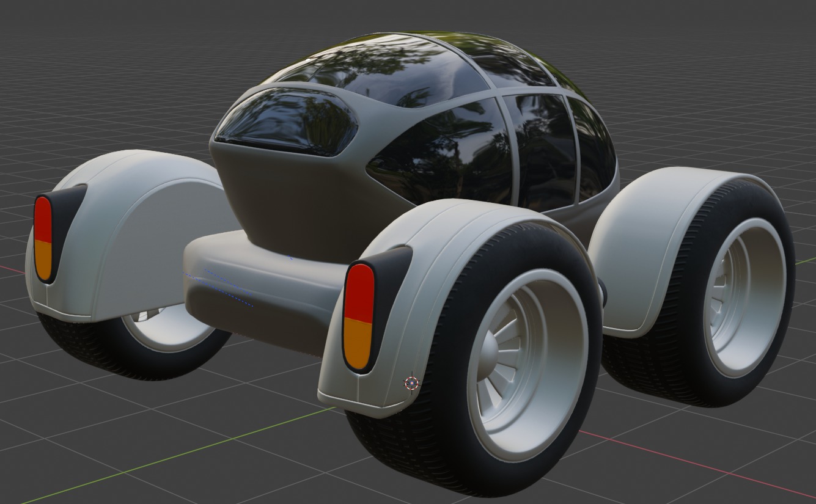Select the 3D cursor on the nearest fender
The width and height of the screenshot is (816, 504).
412,383
